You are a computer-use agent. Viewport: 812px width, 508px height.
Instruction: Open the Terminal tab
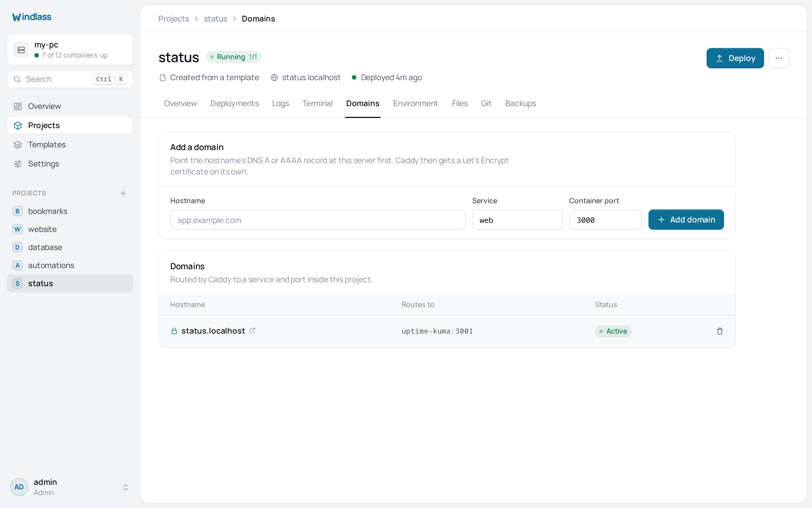click(317, 104)
